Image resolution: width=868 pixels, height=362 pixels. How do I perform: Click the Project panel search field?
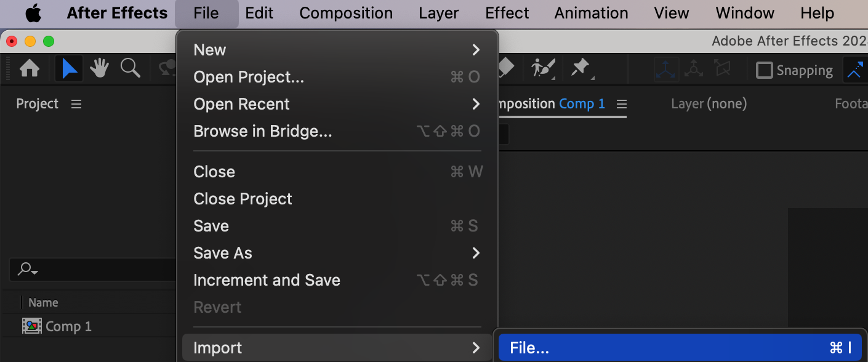pos(92,269)
